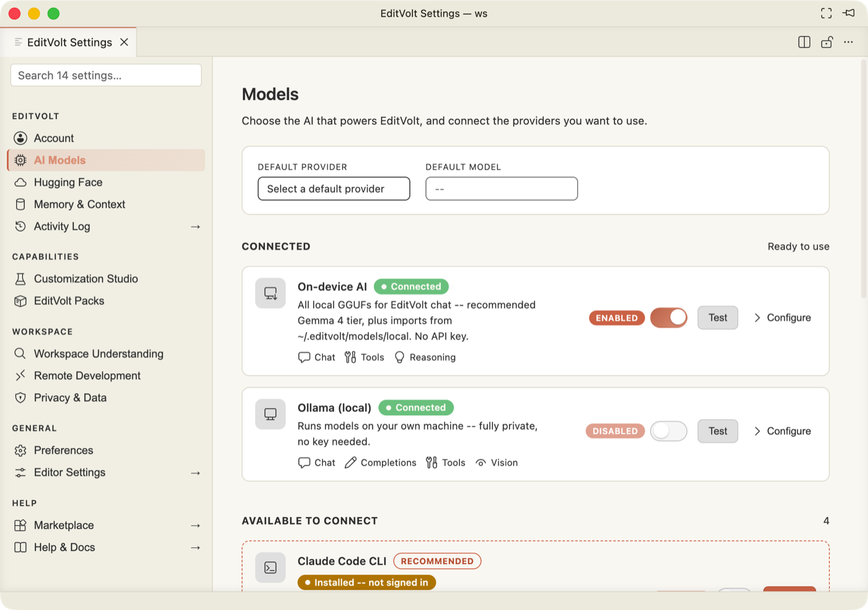Image resolution: width=868 pixels, height=610 pixels.
Task: Open the Hugging Face settings page
Action: [106, 182]
